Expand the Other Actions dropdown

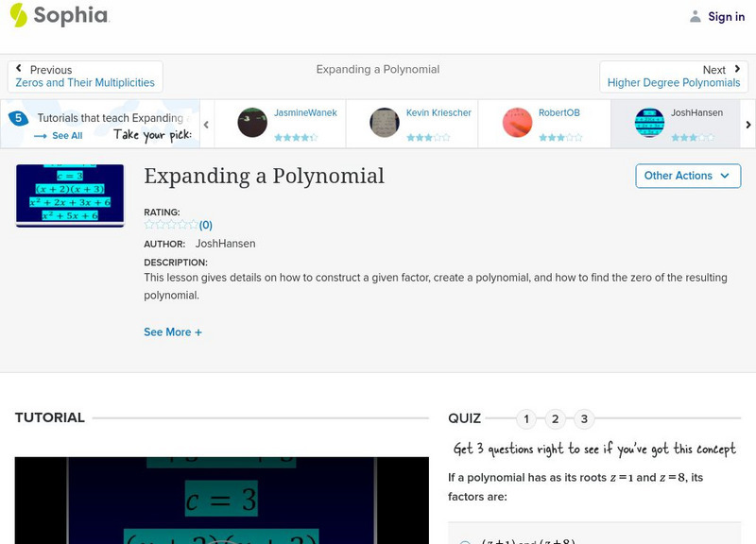[687, 176]
